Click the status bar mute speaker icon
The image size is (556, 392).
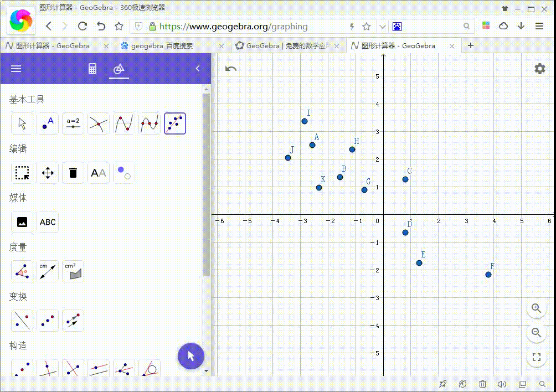502,384
